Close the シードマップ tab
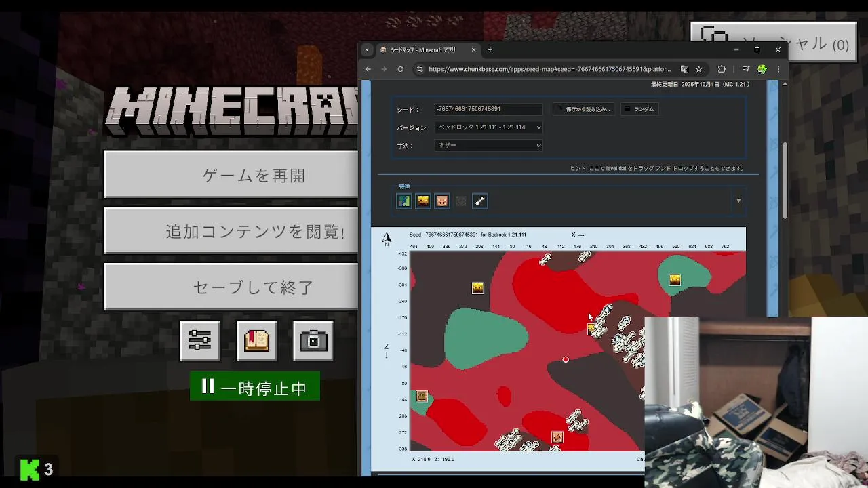The height and width of the screenshot is (488, 868). tap(474, 49)
